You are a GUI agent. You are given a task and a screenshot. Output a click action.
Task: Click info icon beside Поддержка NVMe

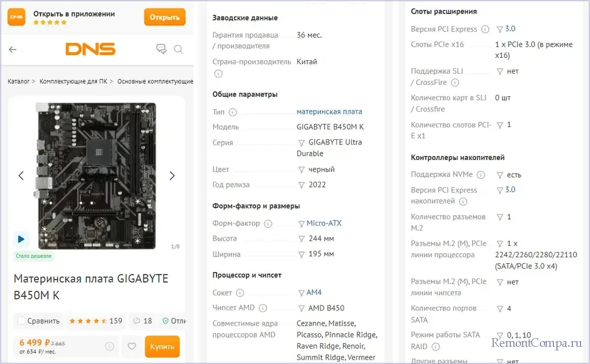(481, 175)
